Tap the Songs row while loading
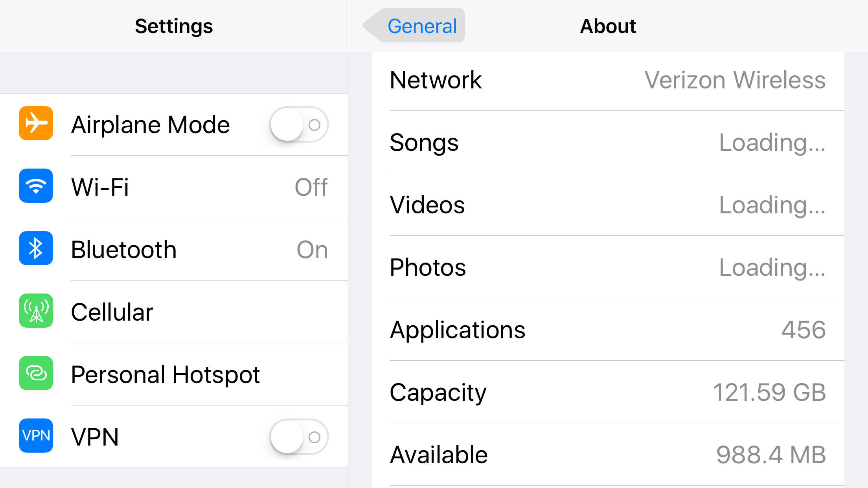The image size is (868, 488). coord(609,142)
